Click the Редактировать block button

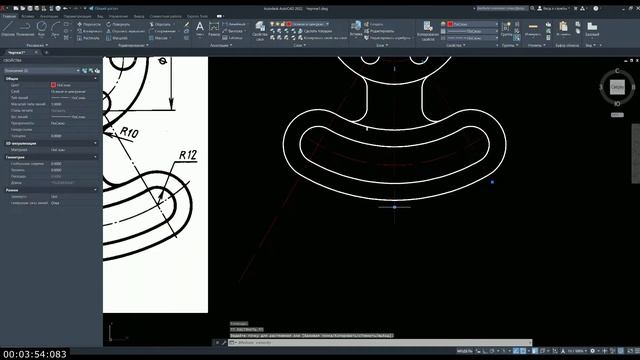pyautogui.click(x=378, y=31)
